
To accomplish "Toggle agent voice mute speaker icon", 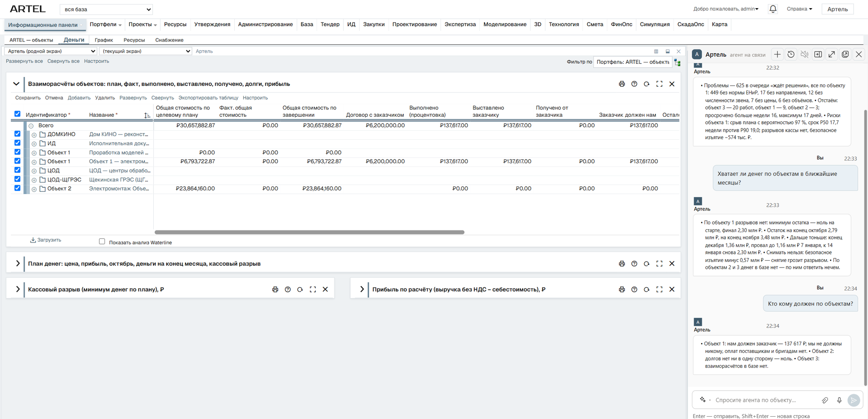I will pyautogui.click(x=804, y=54).
